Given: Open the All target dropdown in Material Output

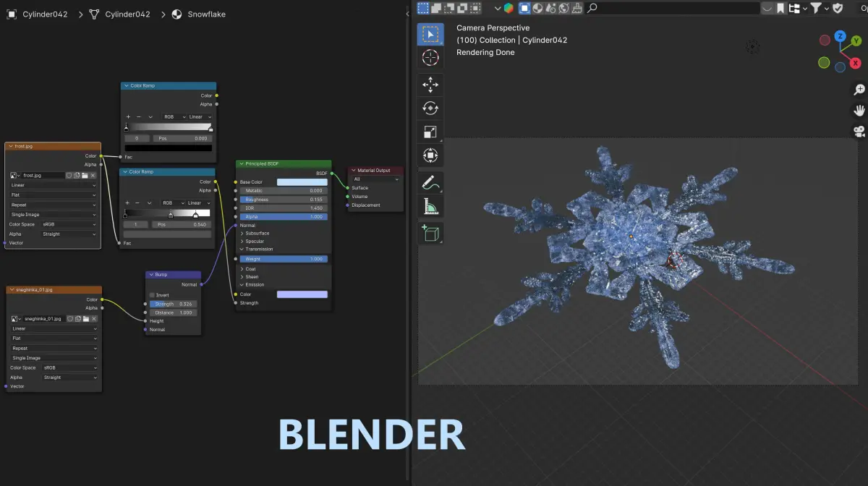Looking at the screenshot, I should pyautogui.click(x=375, y=179).
